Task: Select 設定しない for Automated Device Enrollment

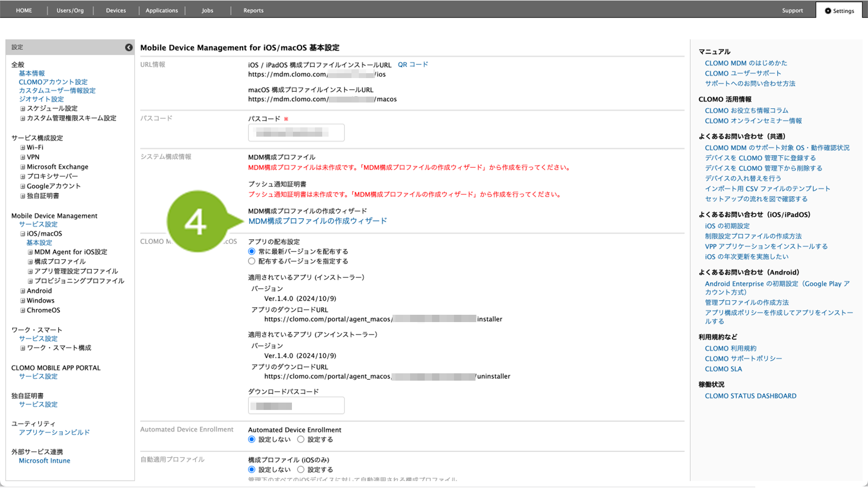Action: (x=252, y=439)
